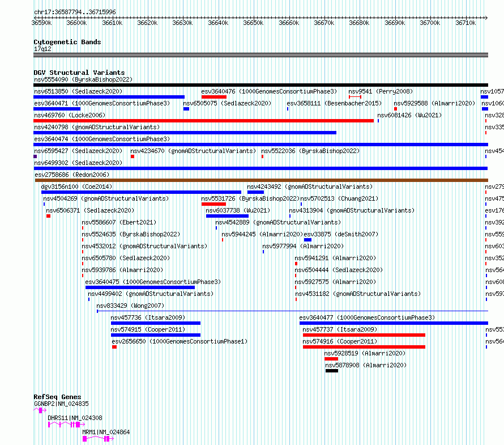This screenshot has width=504, height=445.
Task: Click the 36650k ruler tick label
Action: point(253,23)
